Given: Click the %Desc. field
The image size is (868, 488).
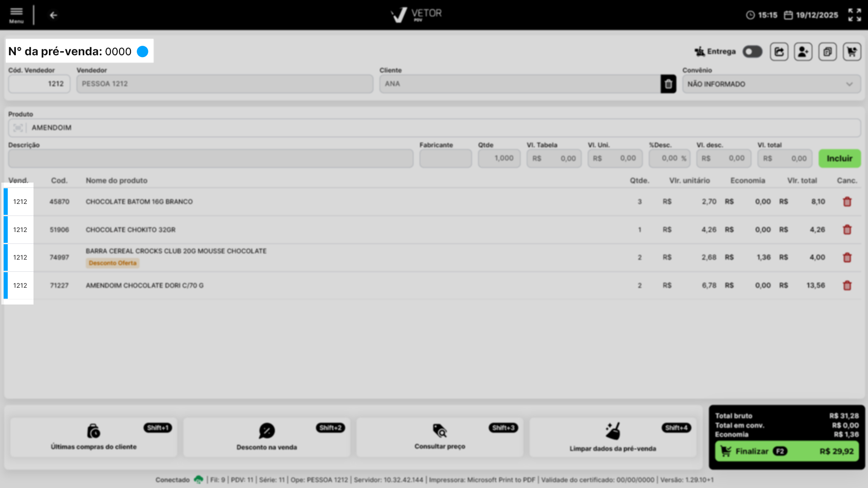Looking at the screenshot, I should tap(669, 159).
